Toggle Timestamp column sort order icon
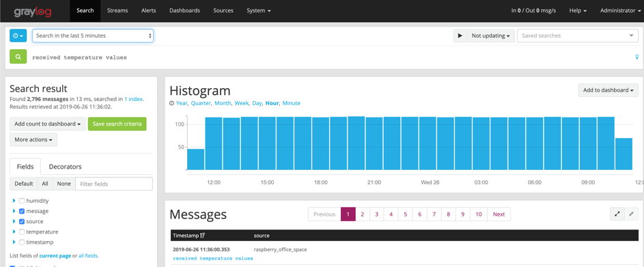Screen dimensions: 644x267 [202, 236]
